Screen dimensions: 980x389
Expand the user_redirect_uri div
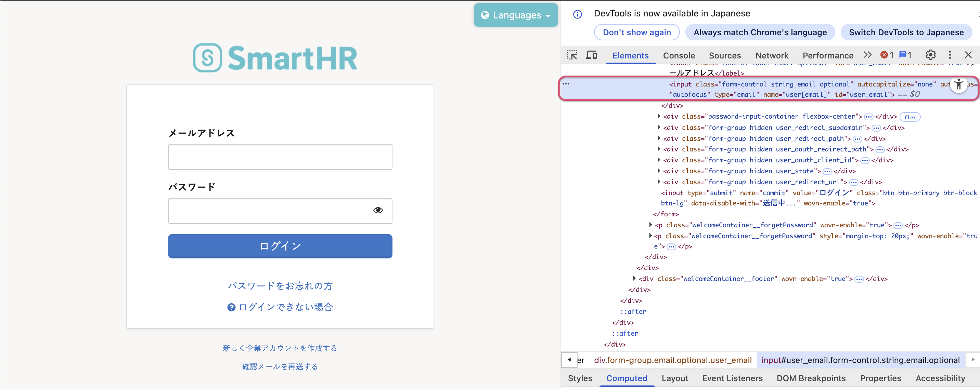point(659,182)
